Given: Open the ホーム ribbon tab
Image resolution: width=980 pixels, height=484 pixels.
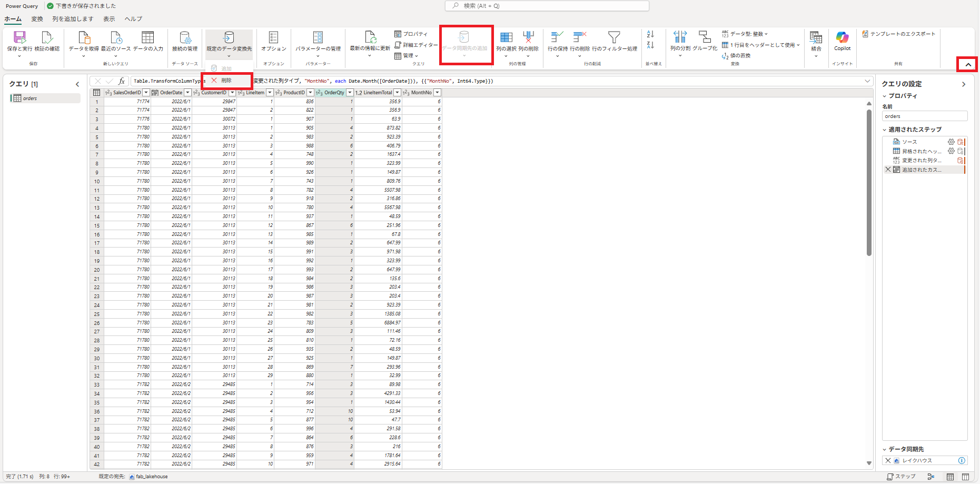Looking at the screenshot, I should (13, 19).
